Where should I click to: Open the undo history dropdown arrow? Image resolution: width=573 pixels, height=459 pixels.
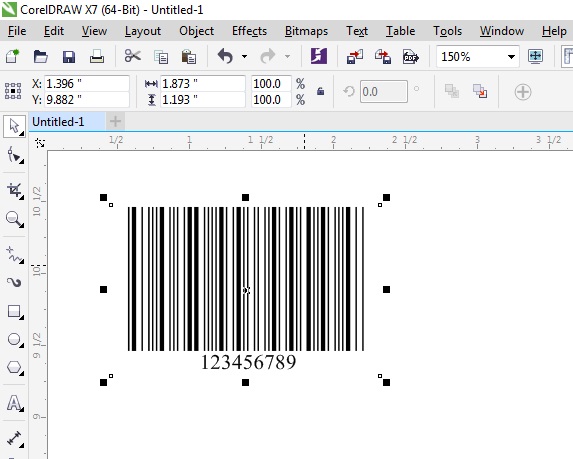pyautogui.click(x=244, y=57)
